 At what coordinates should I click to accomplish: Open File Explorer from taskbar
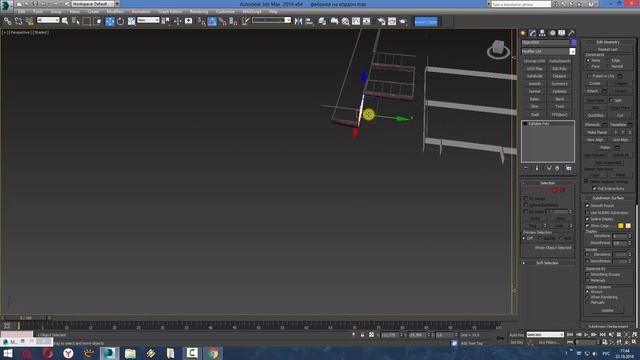click(130, 353)
